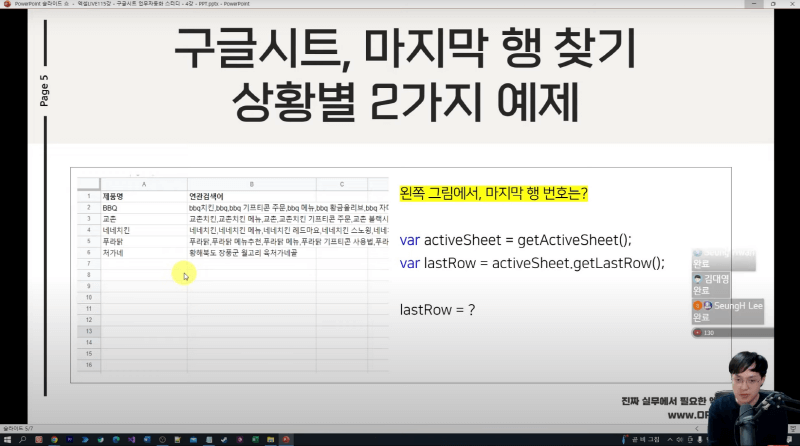This screenshot has width=800, height=446.
Task: Minimize the PowerPoint window
Action: [x=754, y=4]
